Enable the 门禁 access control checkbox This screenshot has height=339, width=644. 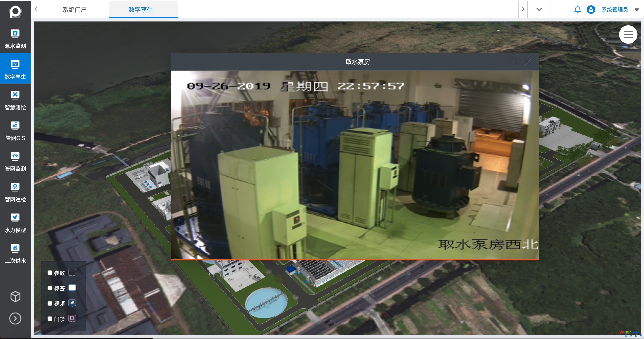[x=50, y=319]
